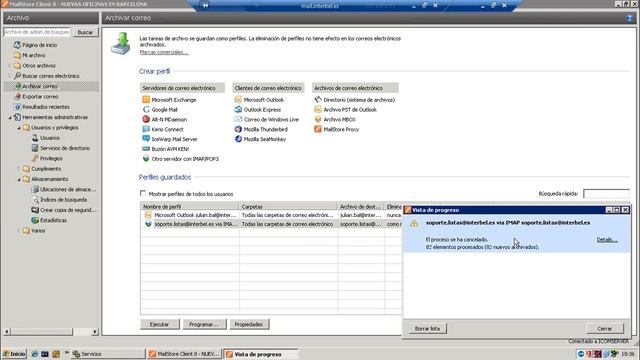Click the Programar... button

pos(204,324)
